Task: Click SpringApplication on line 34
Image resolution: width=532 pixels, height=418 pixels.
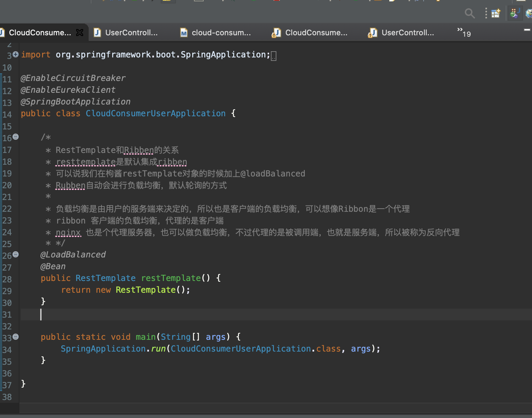Action: (103, 349)
